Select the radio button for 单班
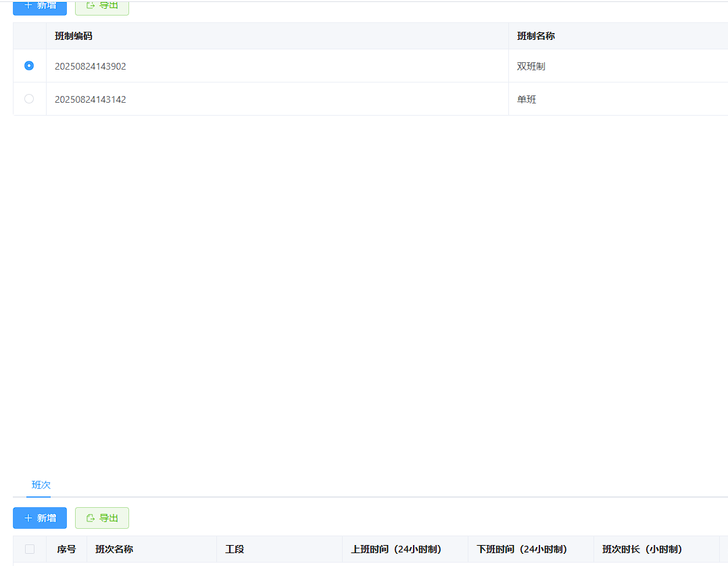Viewport: 728px width, 566px height. pyautogui.click(x=28, y=99)
